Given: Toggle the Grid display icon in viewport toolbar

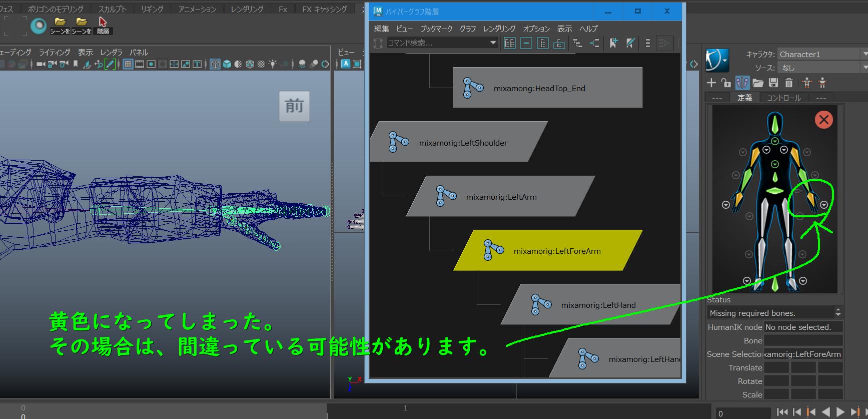Looking at the screenshot, I should click(x=128, y=64).
